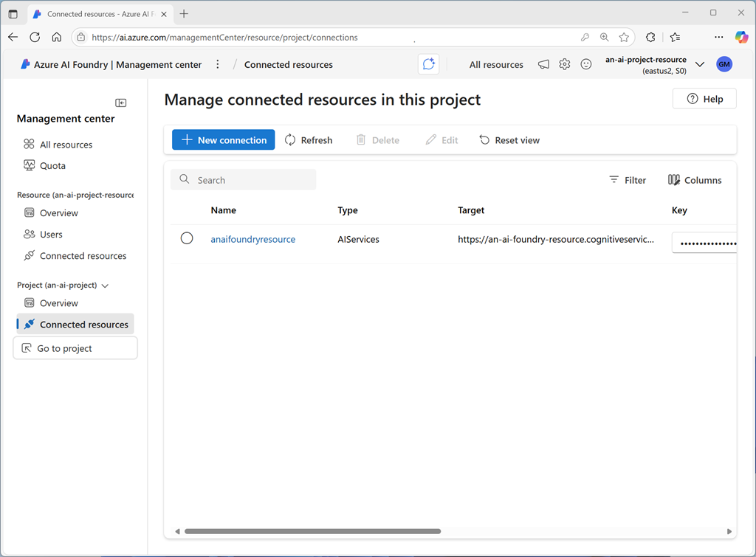The width and height of the screenshot is (756, 557).
Task: Open All resources in the sidebar
Action: pyautogui.click(x=58, y=145)
